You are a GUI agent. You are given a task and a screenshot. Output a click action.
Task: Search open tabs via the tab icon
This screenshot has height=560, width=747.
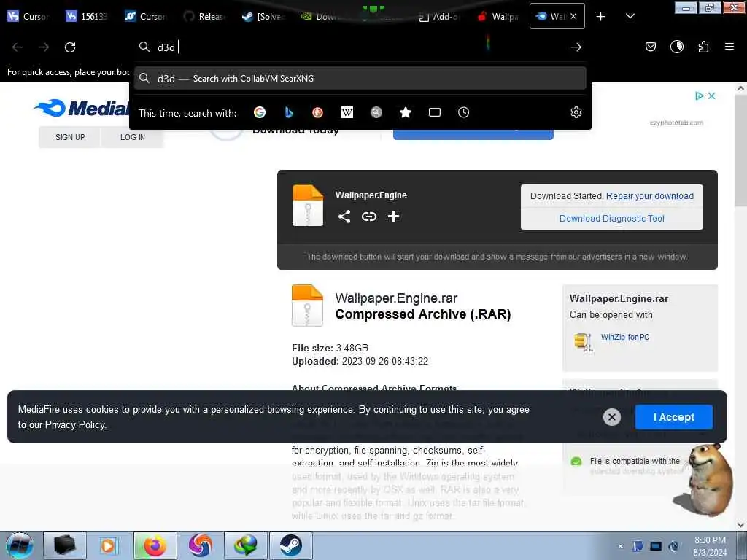(x=435, y=112)
